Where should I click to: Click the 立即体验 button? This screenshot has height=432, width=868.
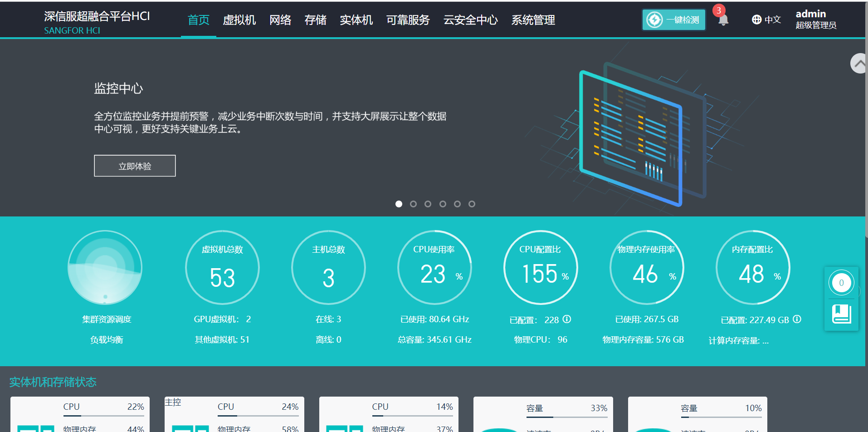135,166
